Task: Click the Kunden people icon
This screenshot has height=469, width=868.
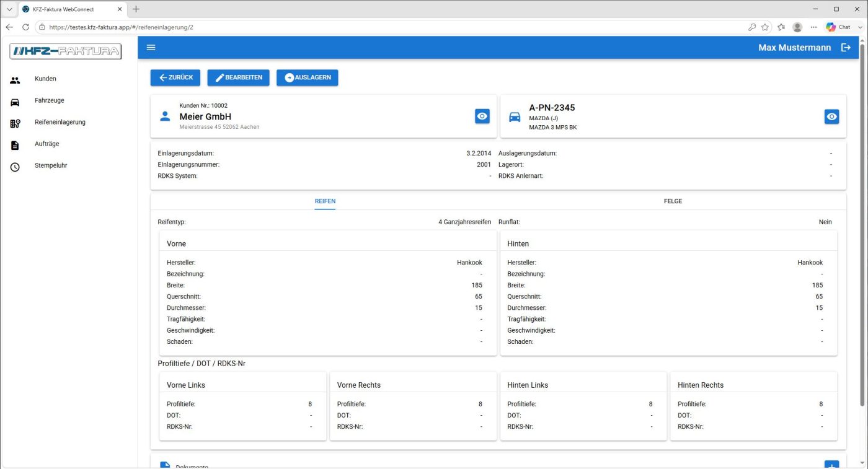Action: [15, 80]
